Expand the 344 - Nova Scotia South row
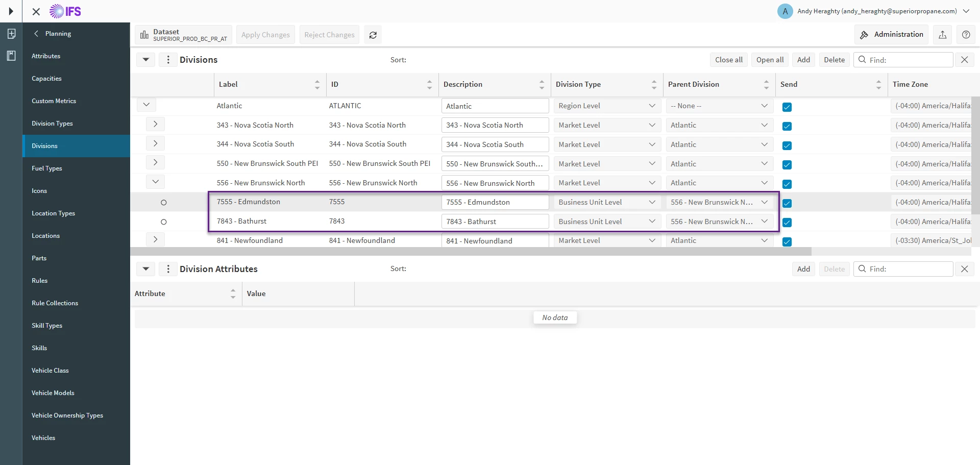The image size is (980, 465). pyautogui.click(x=155, y=143)
